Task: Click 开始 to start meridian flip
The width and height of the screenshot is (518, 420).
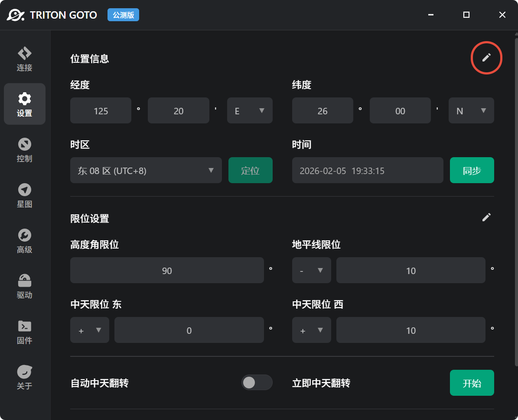Action: tap(472, 383)
